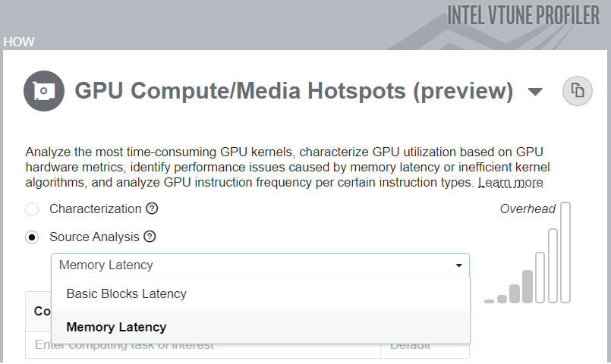Click the HOW section header
Screen dimensions: 611x364
(19, 42)
